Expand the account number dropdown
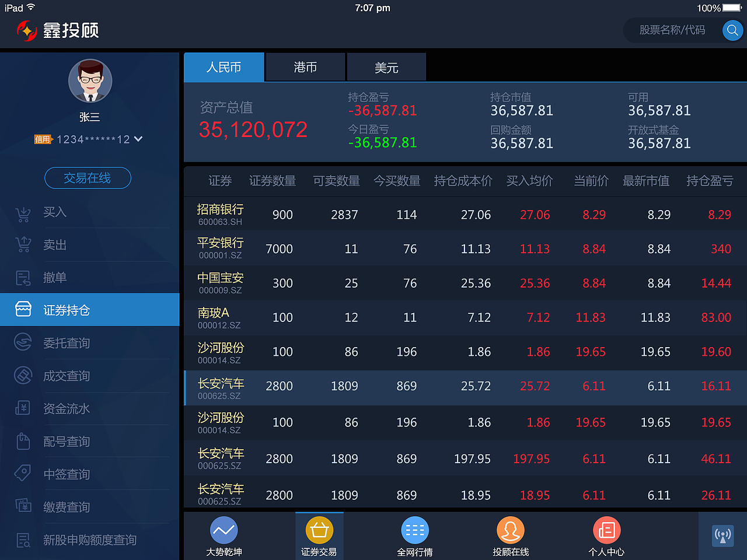The width and height of the screenshot is (747, 560). 138,139
